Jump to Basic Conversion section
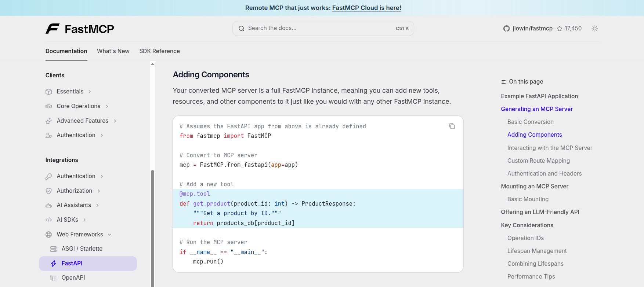 pos(531,122)
